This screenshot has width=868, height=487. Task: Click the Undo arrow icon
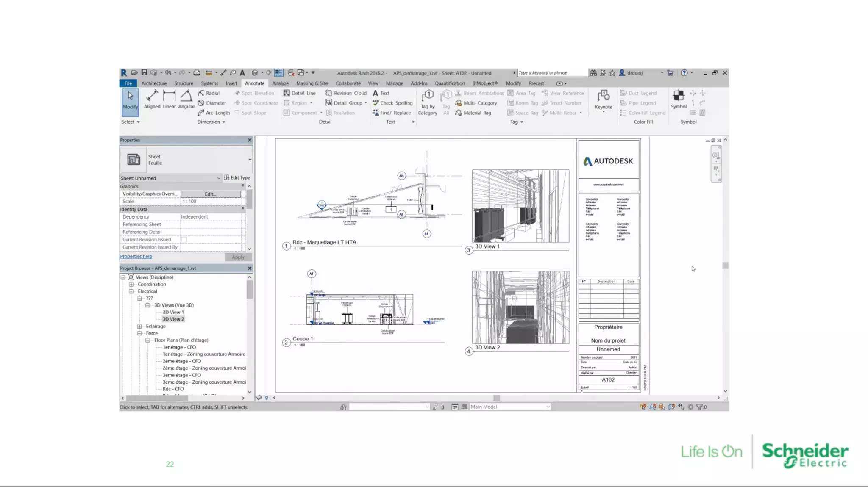click(168, 72)
